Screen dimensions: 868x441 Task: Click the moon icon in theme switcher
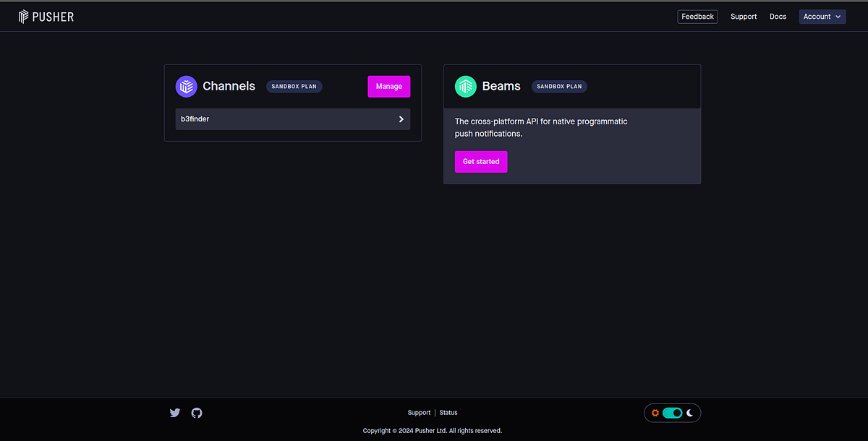click(x=690, y=413)
